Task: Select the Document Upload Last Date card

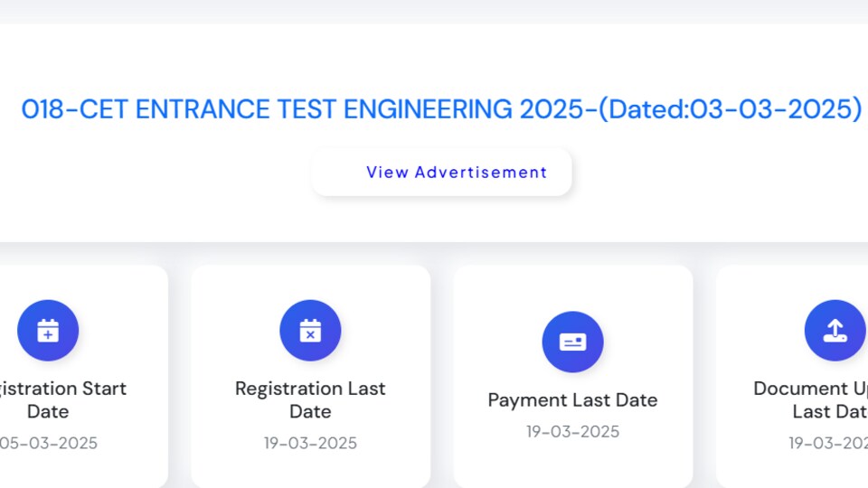Action: click(792, 377)
